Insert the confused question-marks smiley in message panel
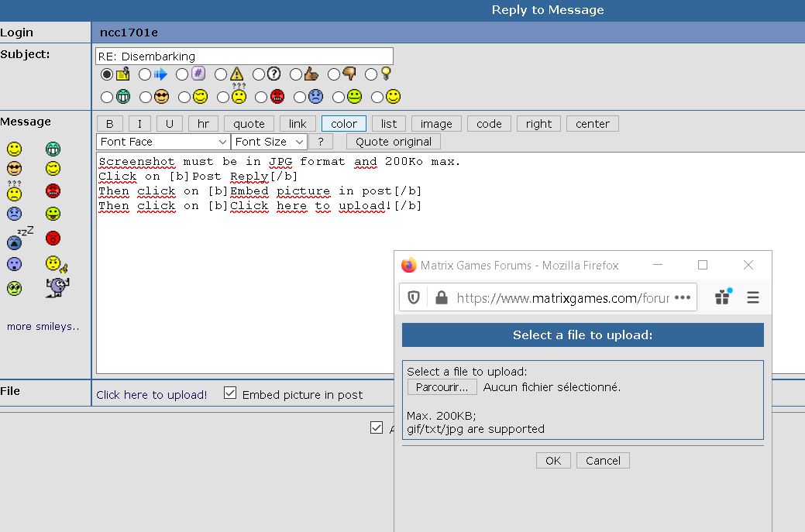 click(15, 190)
